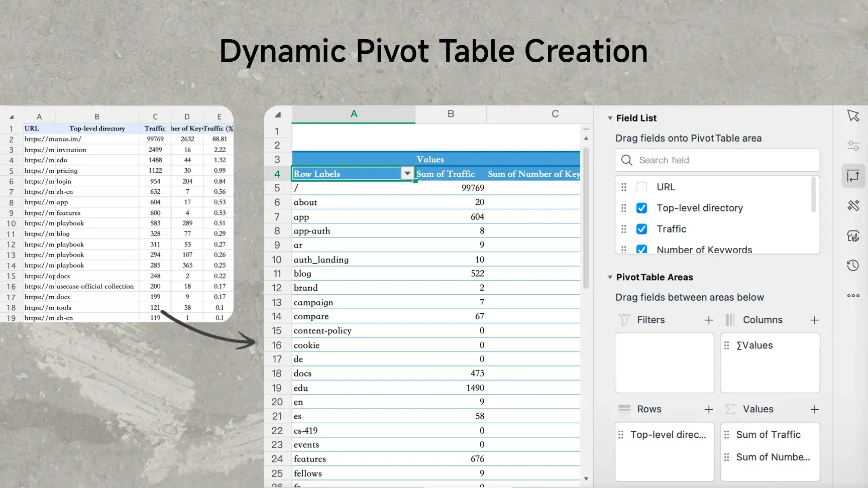Disable the Traffic field checkbox
The height and width of the screenshot is (488, 868).
coord(641,229)
